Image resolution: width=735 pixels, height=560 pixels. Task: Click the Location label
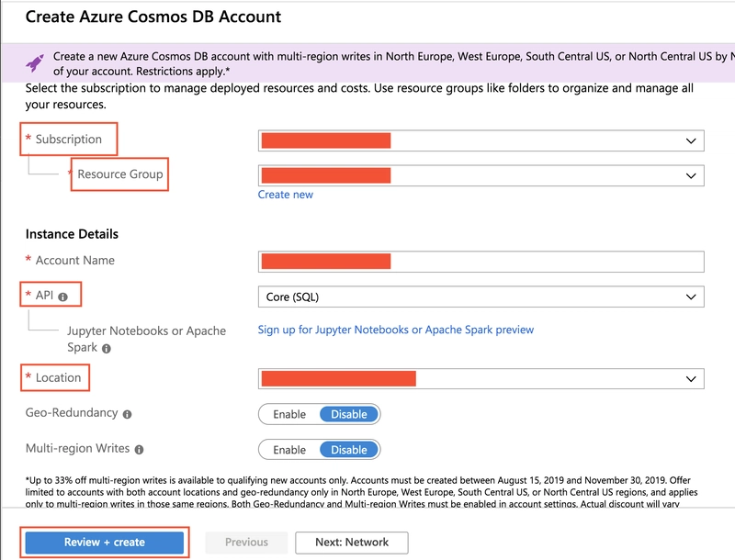pos(58,378)
